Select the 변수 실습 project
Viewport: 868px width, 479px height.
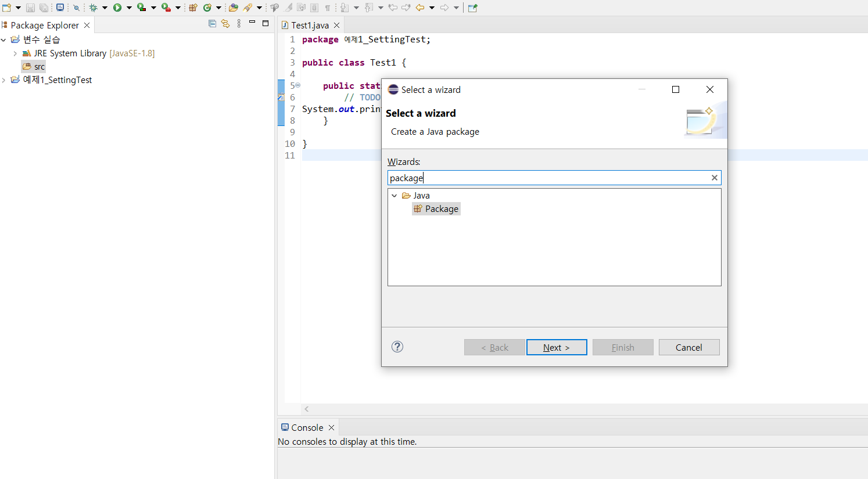pos(35,39)
